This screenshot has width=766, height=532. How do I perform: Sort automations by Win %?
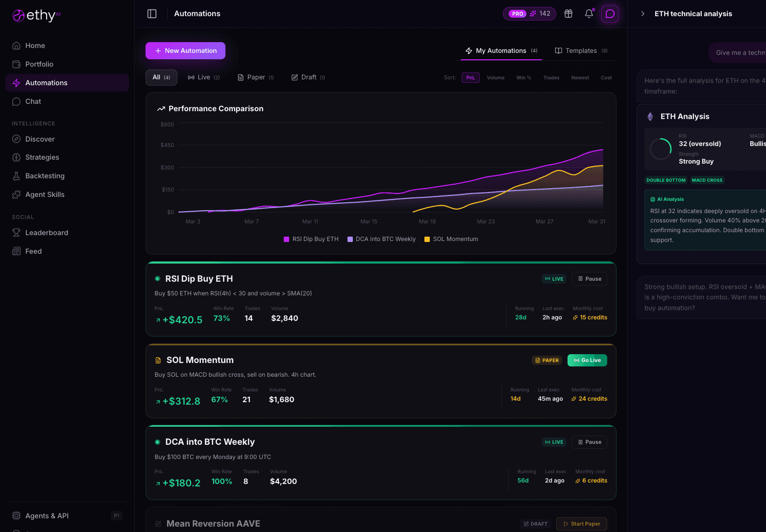click(x=523, y=78)
